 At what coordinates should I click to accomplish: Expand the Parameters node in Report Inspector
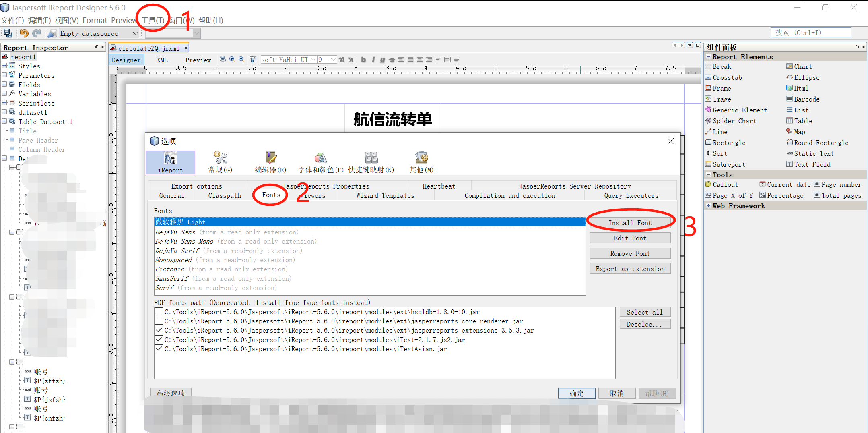coord(4,75)
